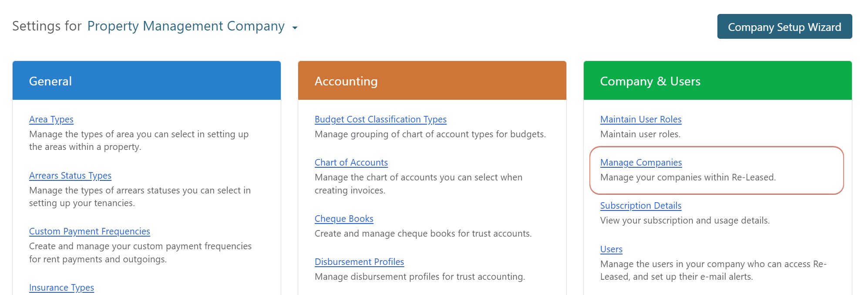The width and height of the screenshot is (868, 295).
Task: Open the Area Types link
Action: click(x=51, y=119)
